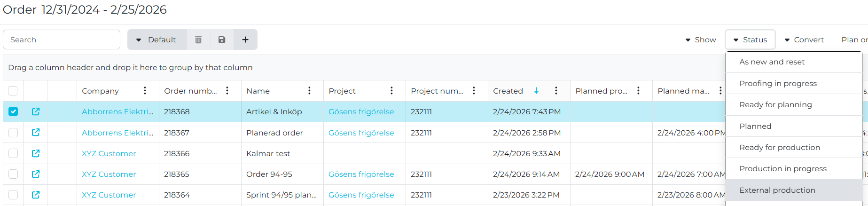Click the Search input field
Viewport: 868px width, 206px height.
point(62,40)
